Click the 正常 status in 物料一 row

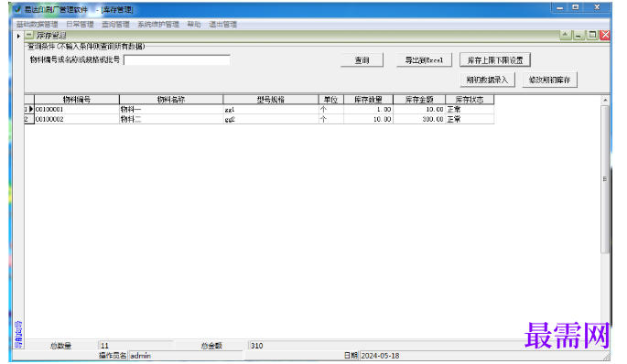coord(470,109)
